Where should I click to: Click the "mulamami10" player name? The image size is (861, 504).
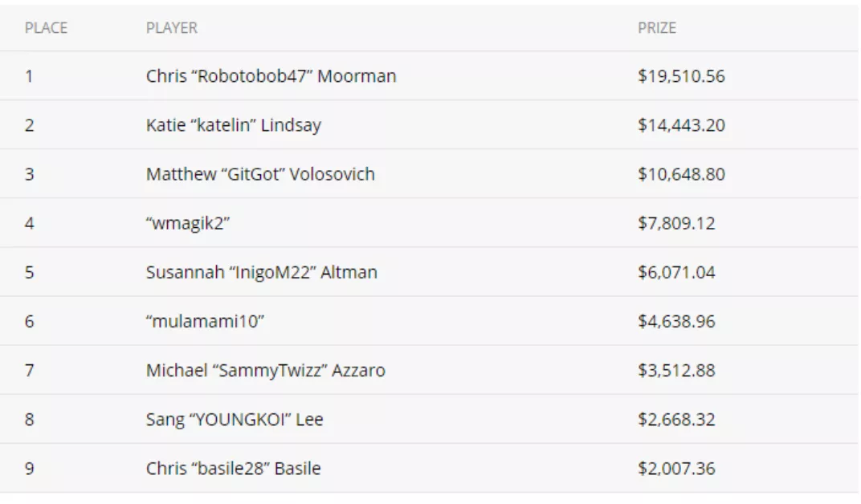[205, 321]
